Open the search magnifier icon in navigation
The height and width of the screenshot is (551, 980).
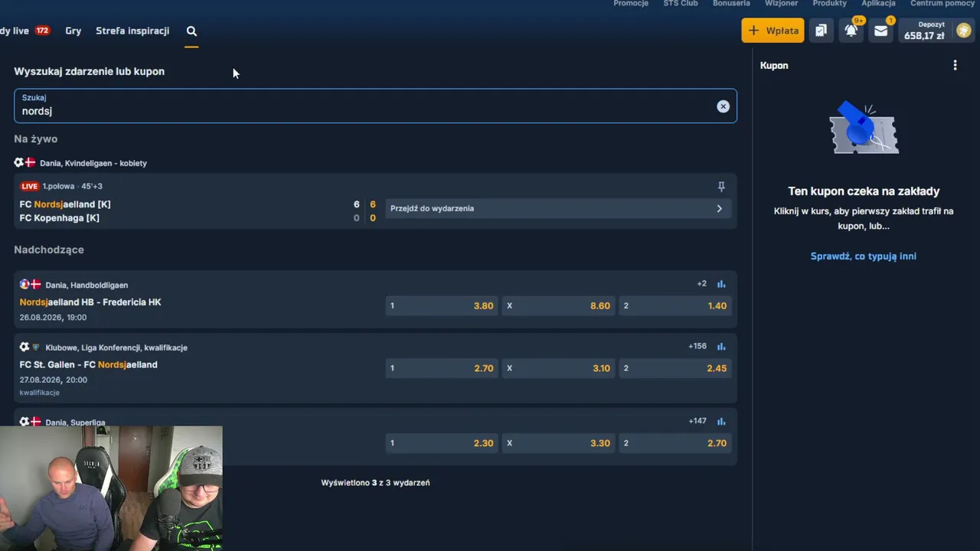pyautogui.click(x=191, y=31)
